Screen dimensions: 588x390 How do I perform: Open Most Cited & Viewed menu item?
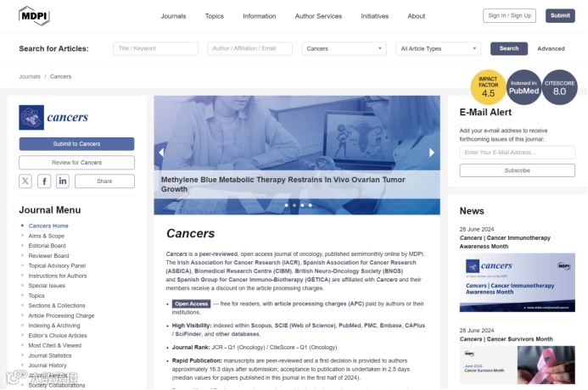pyautogui.click(x=55, y=345)
